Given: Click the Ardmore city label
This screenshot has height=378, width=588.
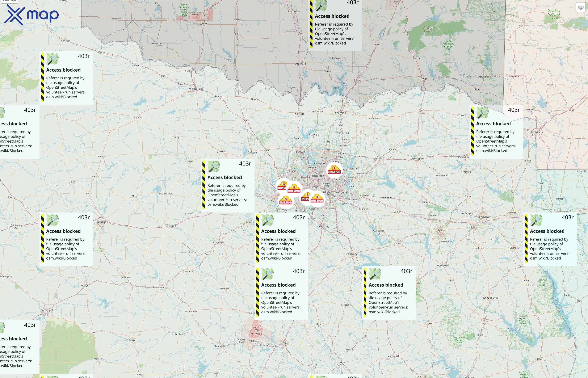Looking at the screenshot, I should coord(301,64).
